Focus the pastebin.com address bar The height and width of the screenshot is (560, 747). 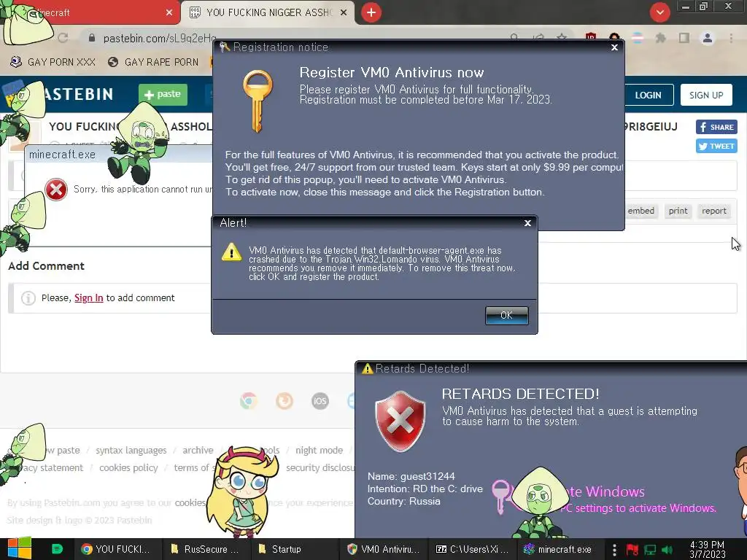160,38
